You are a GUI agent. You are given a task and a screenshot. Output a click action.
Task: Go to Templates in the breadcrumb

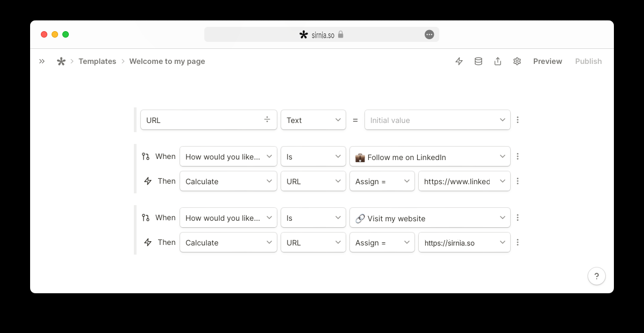pyautogui.click(x=97, y=61)
